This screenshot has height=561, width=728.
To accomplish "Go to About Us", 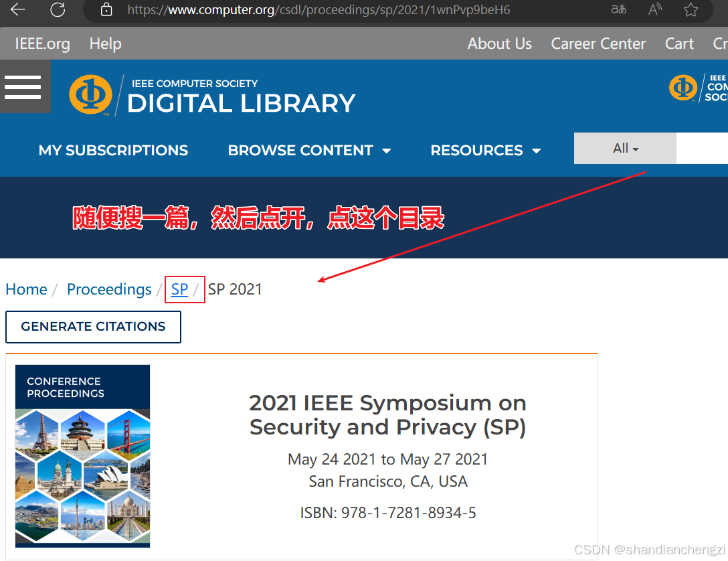I will point(500,44).
